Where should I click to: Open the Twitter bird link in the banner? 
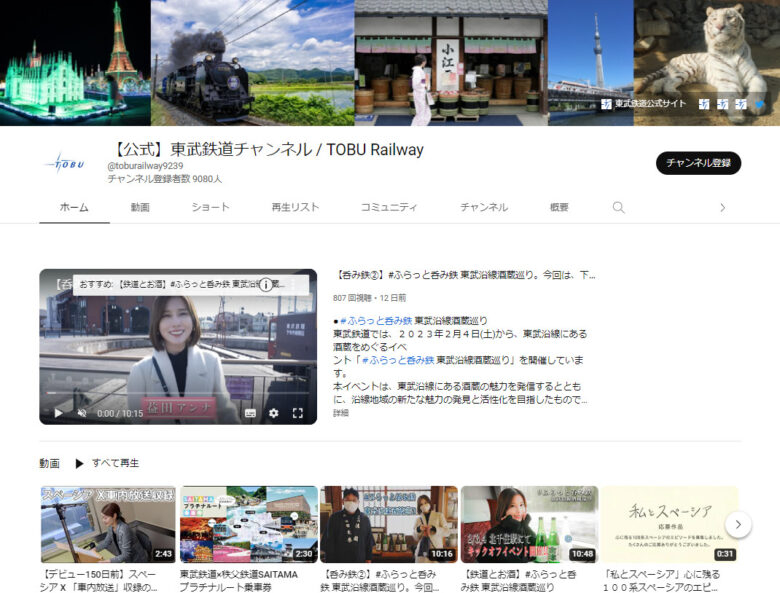click(x=760, y=104)
